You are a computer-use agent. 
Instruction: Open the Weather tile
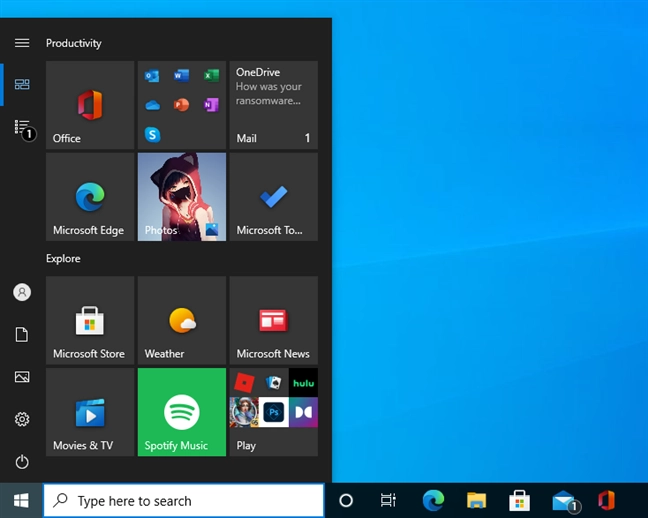coord(182,320)
